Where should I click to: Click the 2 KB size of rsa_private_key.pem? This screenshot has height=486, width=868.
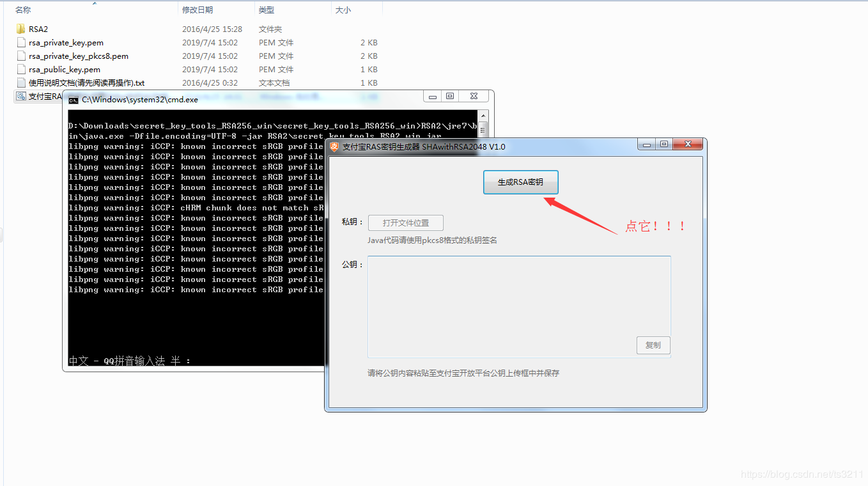[369, 42]
